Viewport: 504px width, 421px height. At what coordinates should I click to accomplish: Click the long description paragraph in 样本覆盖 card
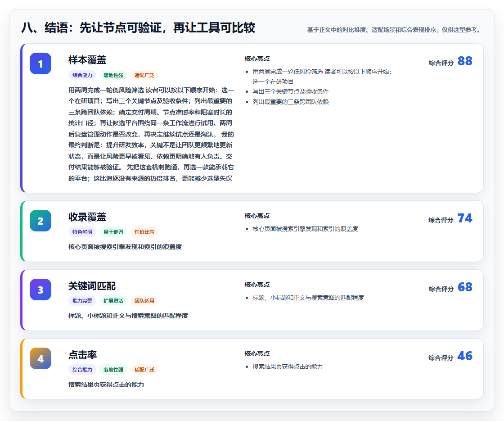click(151, 134)
